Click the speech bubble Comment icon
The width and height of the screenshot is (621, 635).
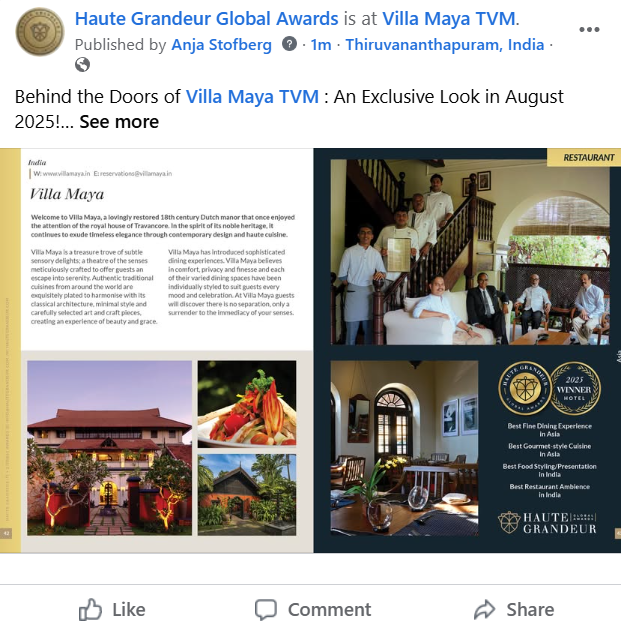pos(266,609)
